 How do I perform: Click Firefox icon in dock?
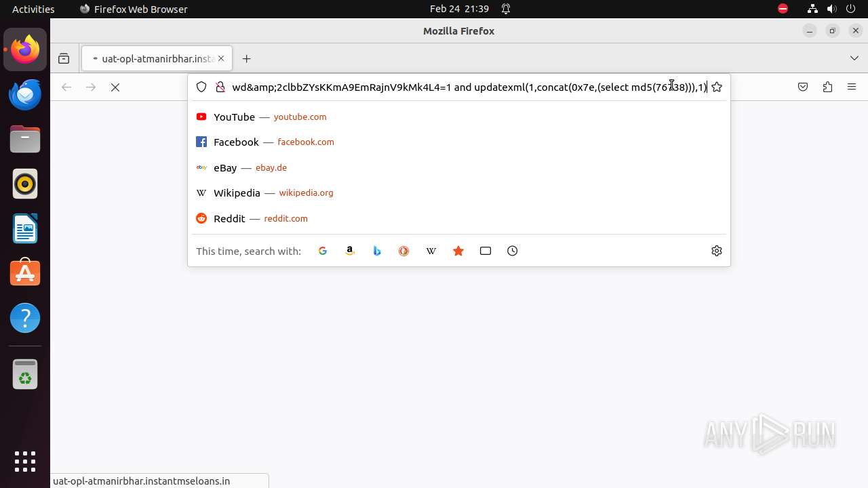(x=25, y=49)
